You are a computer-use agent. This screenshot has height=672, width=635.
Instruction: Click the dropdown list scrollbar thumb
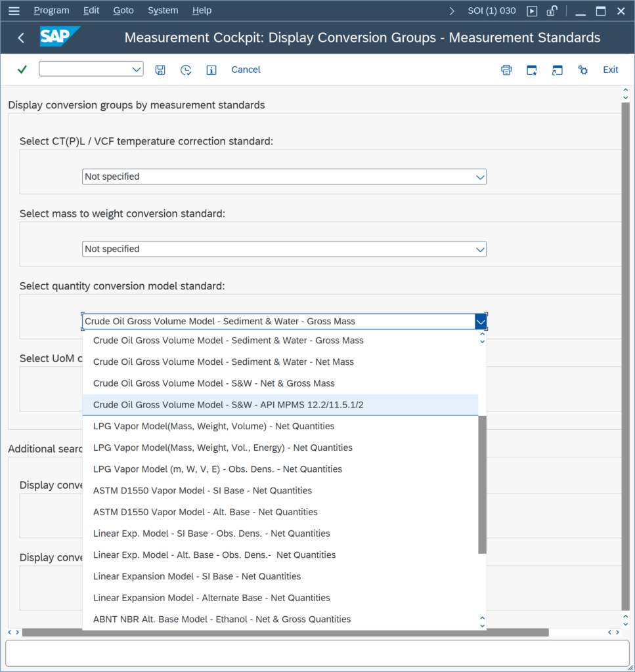coord(483,484)
